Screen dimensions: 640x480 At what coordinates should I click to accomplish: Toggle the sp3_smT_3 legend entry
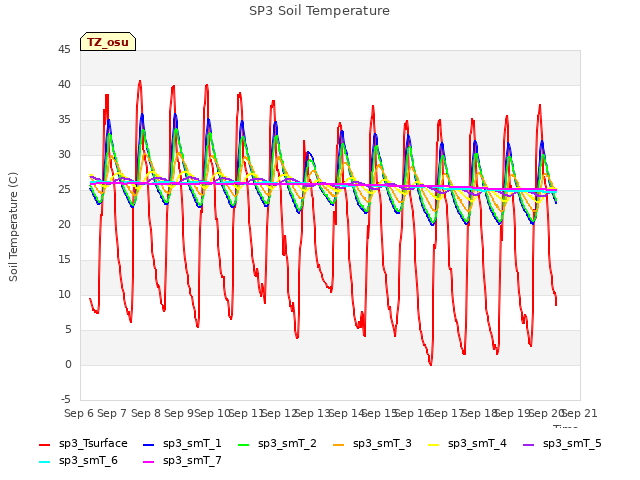click(x=372, y=444)
